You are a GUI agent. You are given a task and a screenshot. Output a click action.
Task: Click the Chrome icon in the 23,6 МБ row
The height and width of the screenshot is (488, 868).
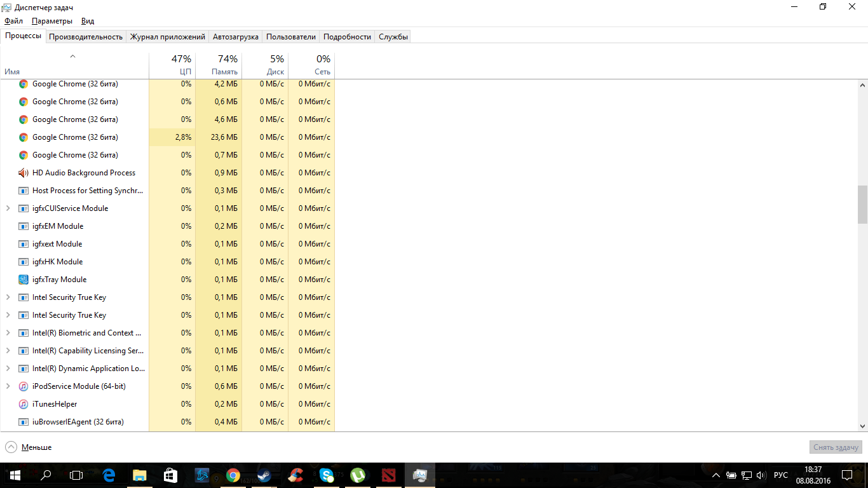coord(24,137)
